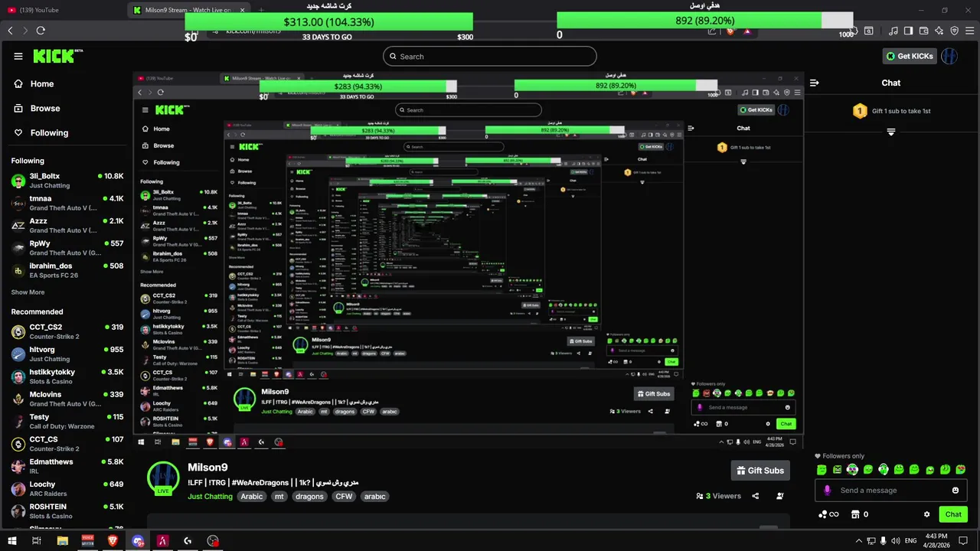Open the taskbar volume speaker icon

point(897,541)
